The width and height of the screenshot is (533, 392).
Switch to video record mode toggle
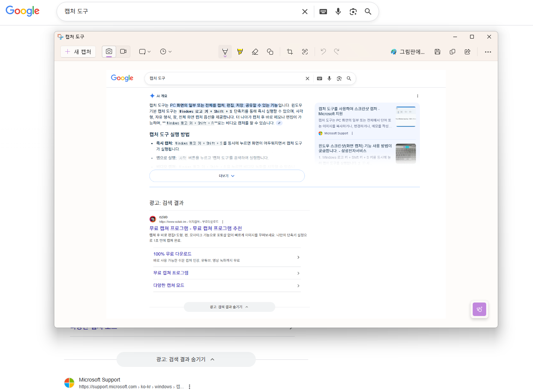[x=123, y=52]
